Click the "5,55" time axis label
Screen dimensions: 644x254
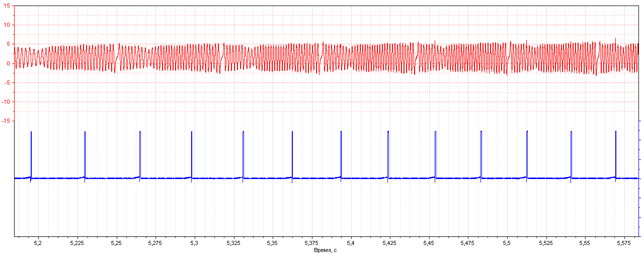coord(585,243)
